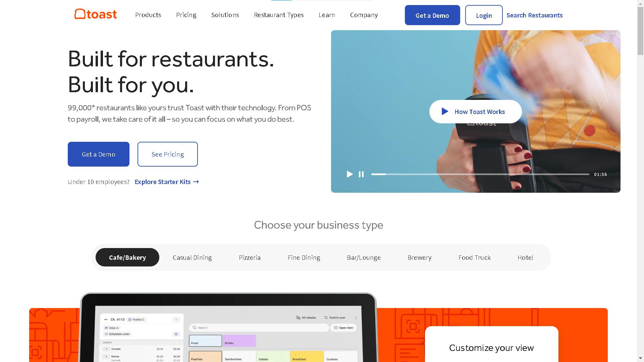Screen dimensions: 644x362
Task: Click the See Pricing button
Action: tap(167, 154)
